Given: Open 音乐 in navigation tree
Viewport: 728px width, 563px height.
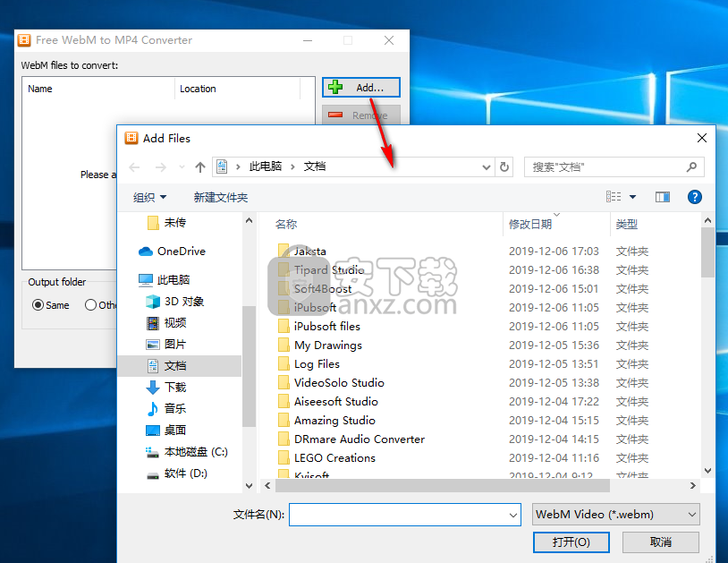Looking at the screenshot, I should coord(166,408).
